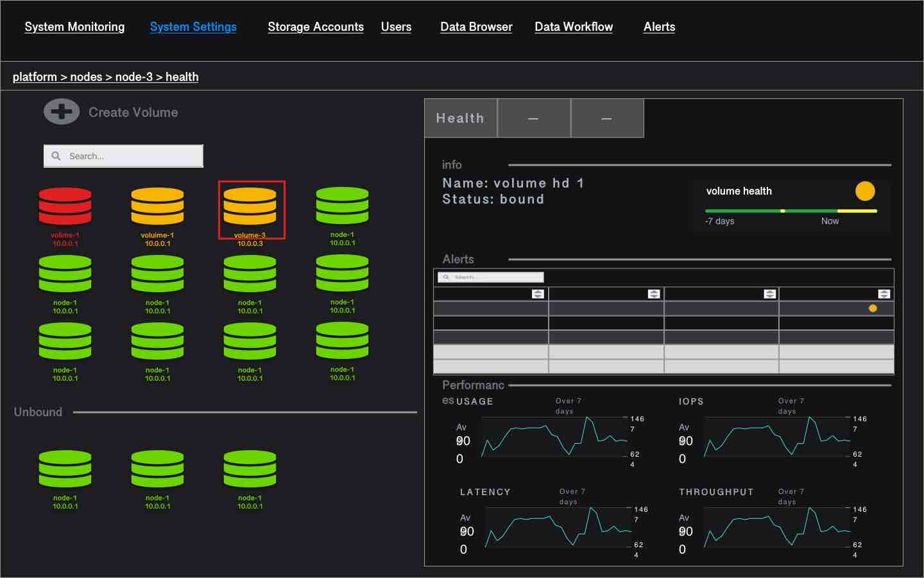Toggle sort on first alerts column
Image resolution: width=924 pixels, height=578 pixels.
[538, 293]
